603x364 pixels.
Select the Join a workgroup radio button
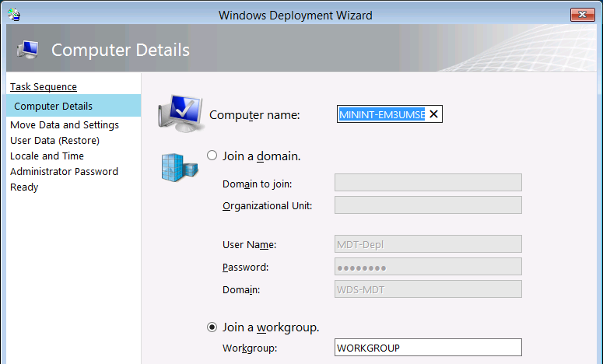(x=212, y=327)
